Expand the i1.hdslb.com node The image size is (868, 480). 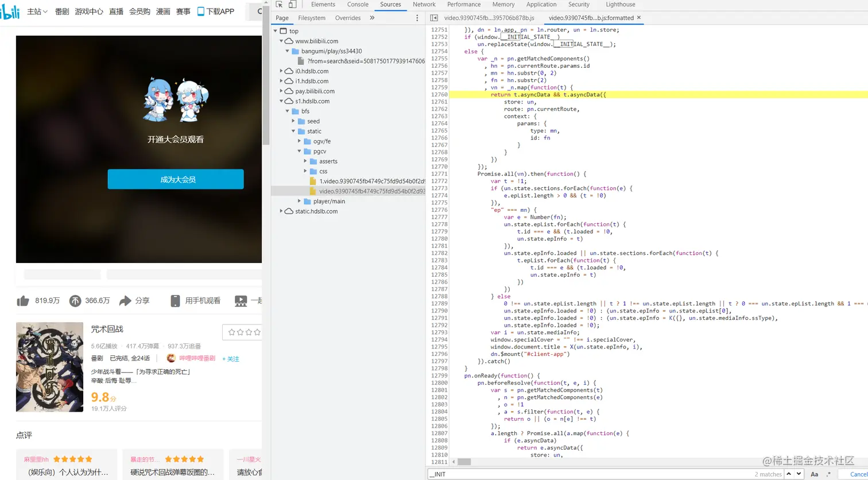[281, 81]
